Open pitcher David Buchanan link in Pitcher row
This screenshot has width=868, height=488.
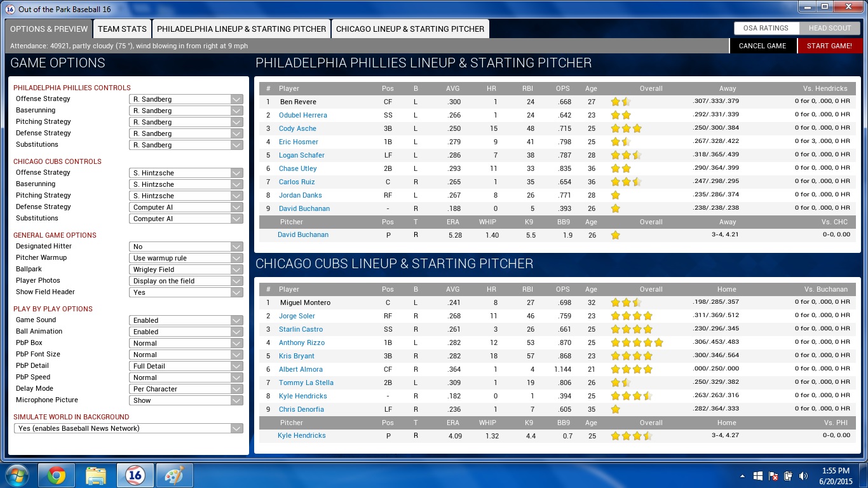tap(303, 234)
